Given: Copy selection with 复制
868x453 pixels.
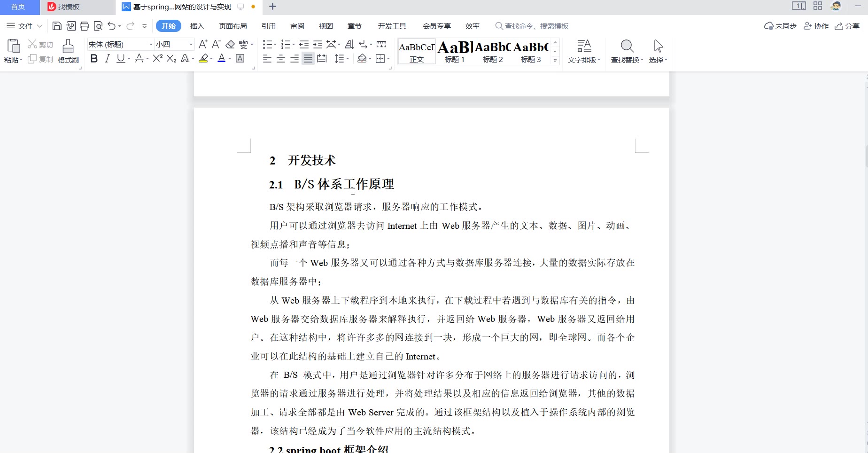Looking at the screenshot, I should 40,59.
